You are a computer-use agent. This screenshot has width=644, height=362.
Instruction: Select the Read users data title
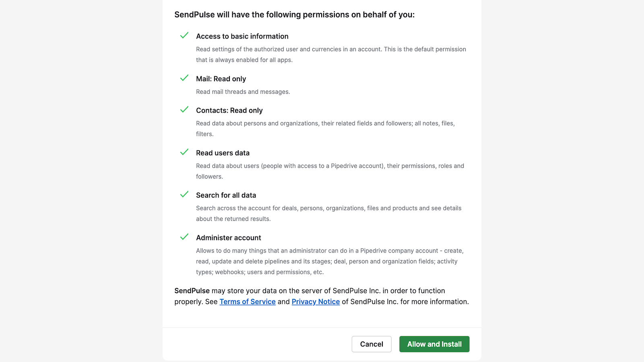[x=223, y=153]
